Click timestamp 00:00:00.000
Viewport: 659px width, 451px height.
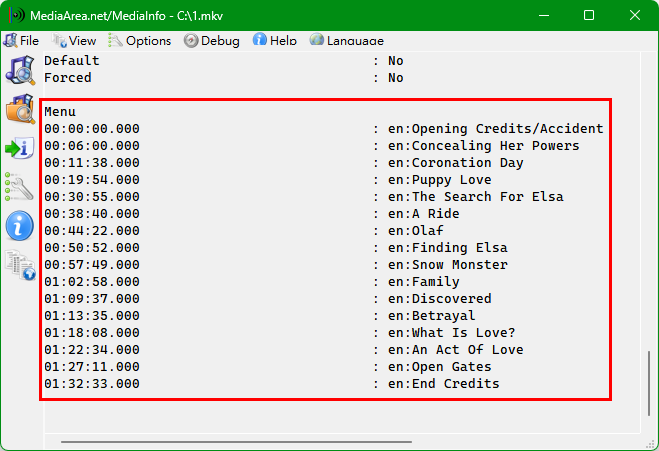[x=92, y=129]
